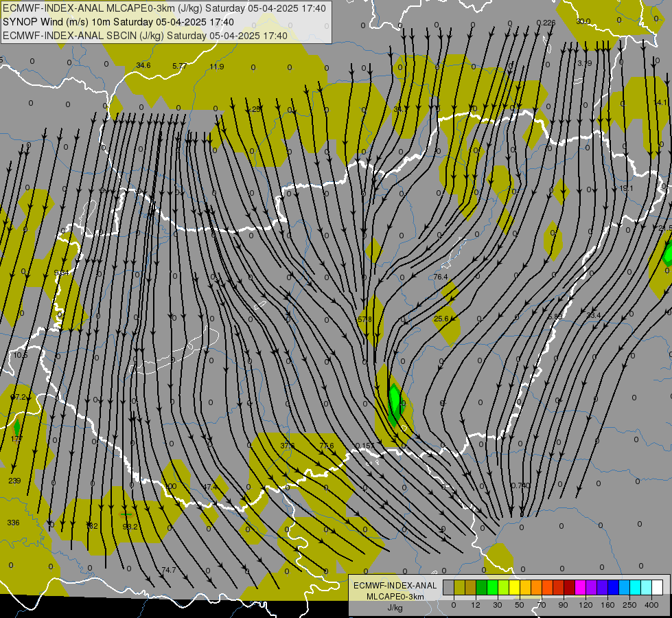Click the legend tick label 250
672x618 pixels.
pos(629,605)
